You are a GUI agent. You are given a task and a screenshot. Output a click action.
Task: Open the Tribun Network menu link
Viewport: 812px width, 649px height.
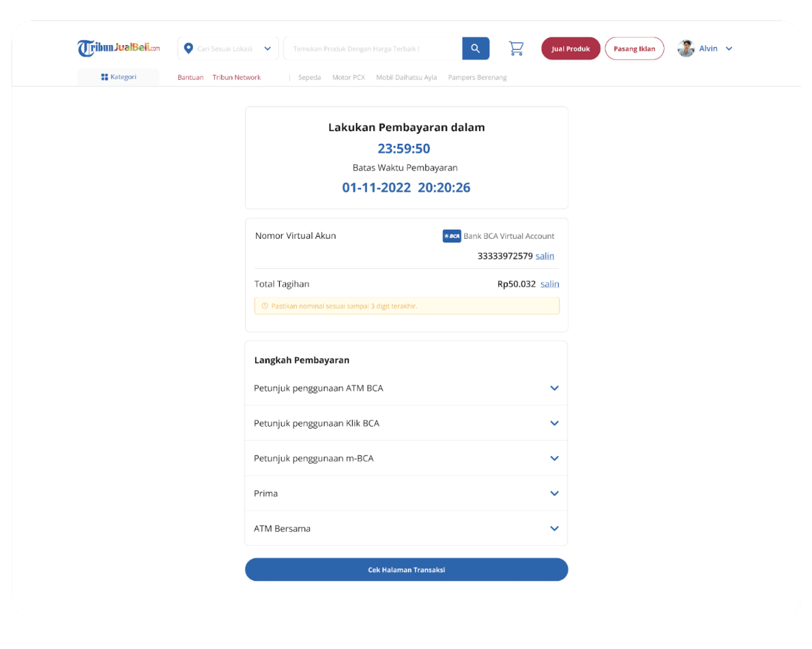tap(236, 78)
